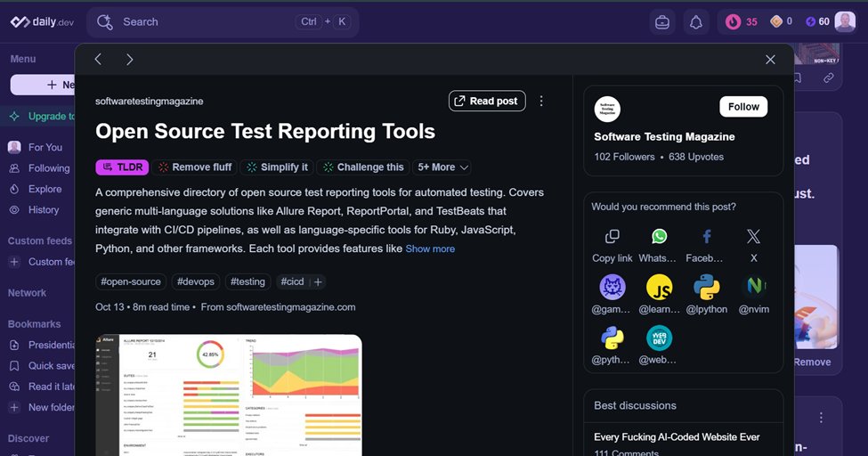Open Every Fucking AI-Coded Website Ever discussion
Image resolution: width=868 pixels, height=456 pixels.
[x=677, y=437]
